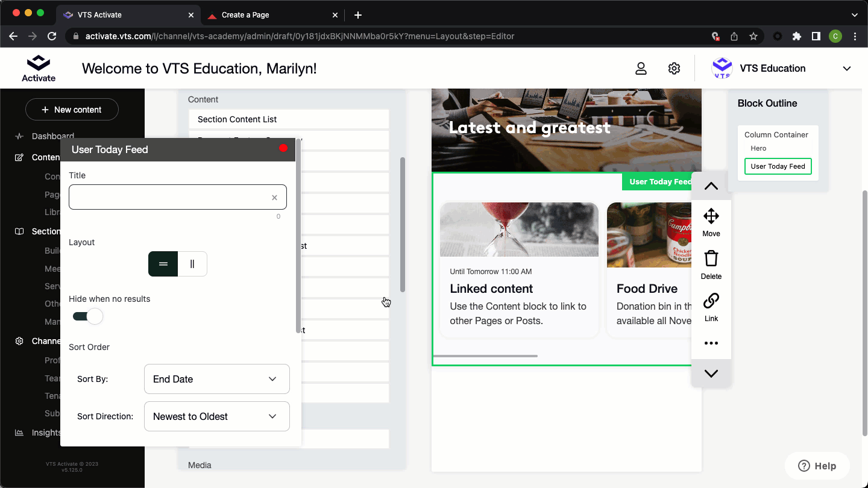Image resolution: width=868 pixels, height=488 pixels.
Task: Click the Activate logo
Action: [39, 68]
